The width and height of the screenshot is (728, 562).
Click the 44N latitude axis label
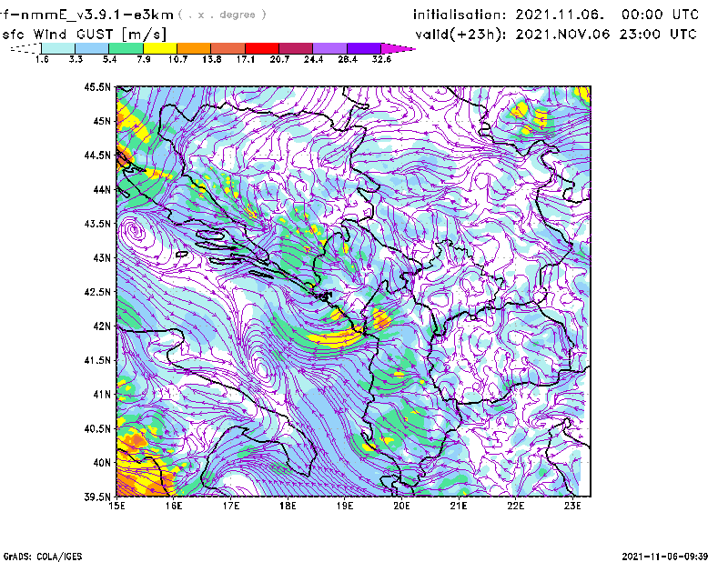[x=102, y=189]
